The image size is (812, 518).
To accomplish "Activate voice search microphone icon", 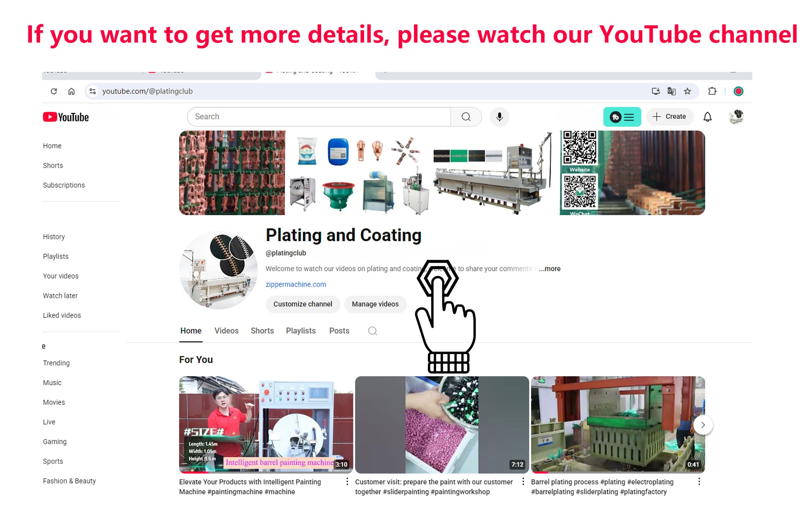I will pyautogui.click(x=499, y=117).
